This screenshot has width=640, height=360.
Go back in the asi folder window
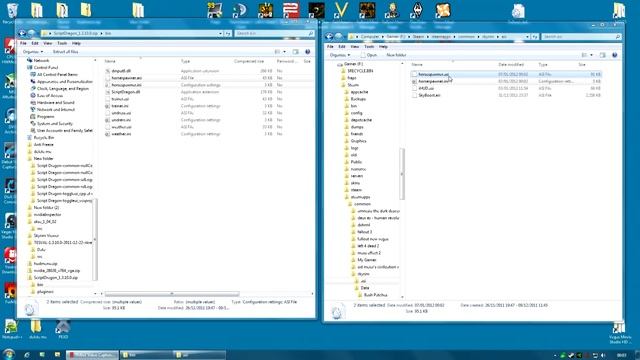329,37
